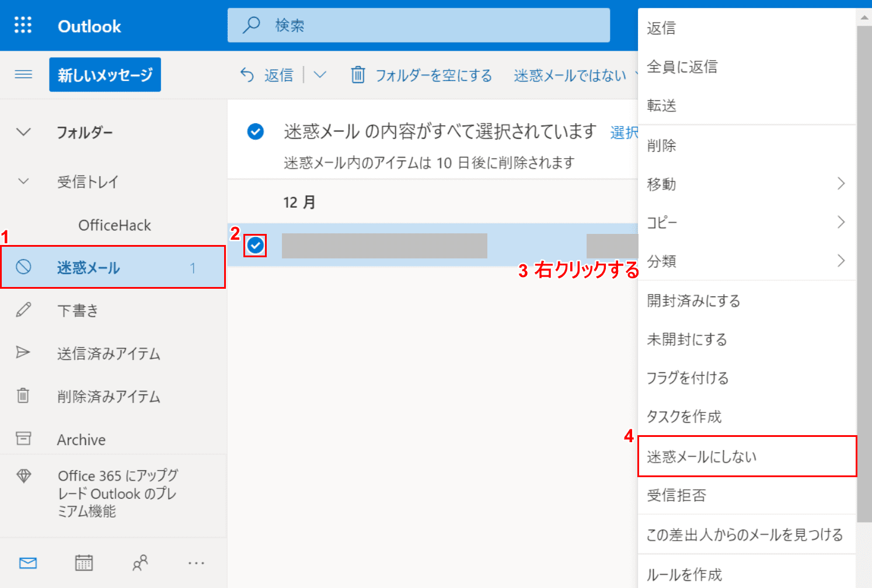The width and height of the screenshot is (872, 588).
Task: Collapse the Folders section chevron
Action: tap(23, 132)
